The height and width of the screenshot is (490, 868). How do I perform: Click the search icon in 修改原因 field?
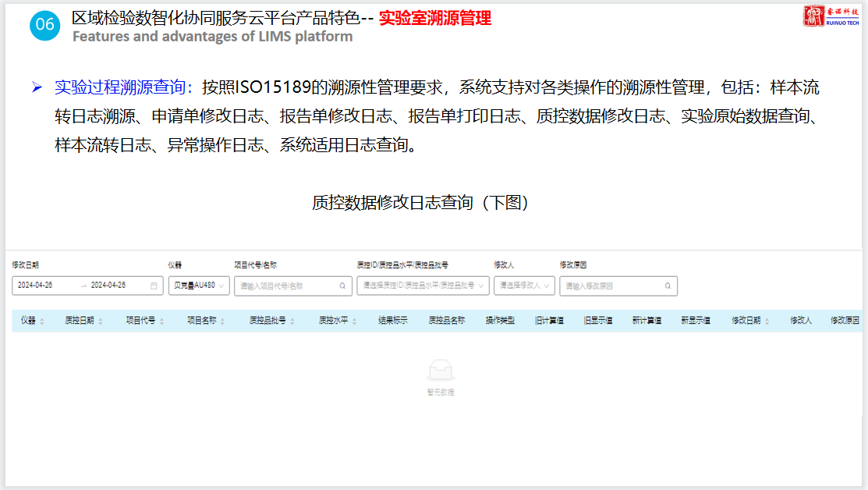tap(668, 286)
